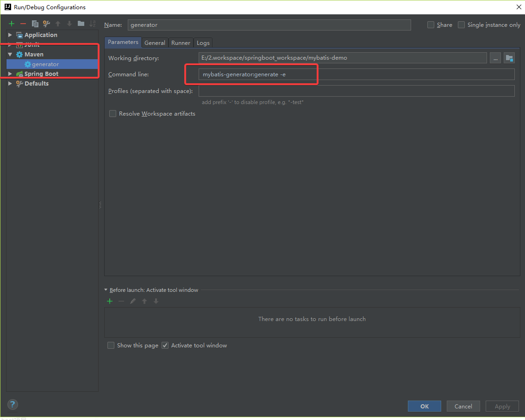
Task: Move configuration down arrow in toolbar
Action: (x=69, y=24)
